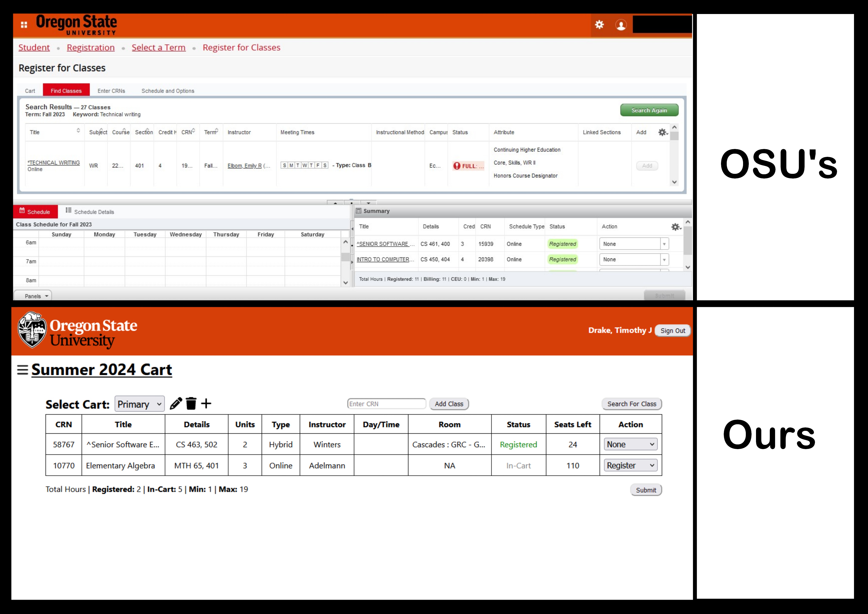Click the user profile icon in header
Image resolution: width=868 pixels, height=614 pixels.
coord(621,25)
